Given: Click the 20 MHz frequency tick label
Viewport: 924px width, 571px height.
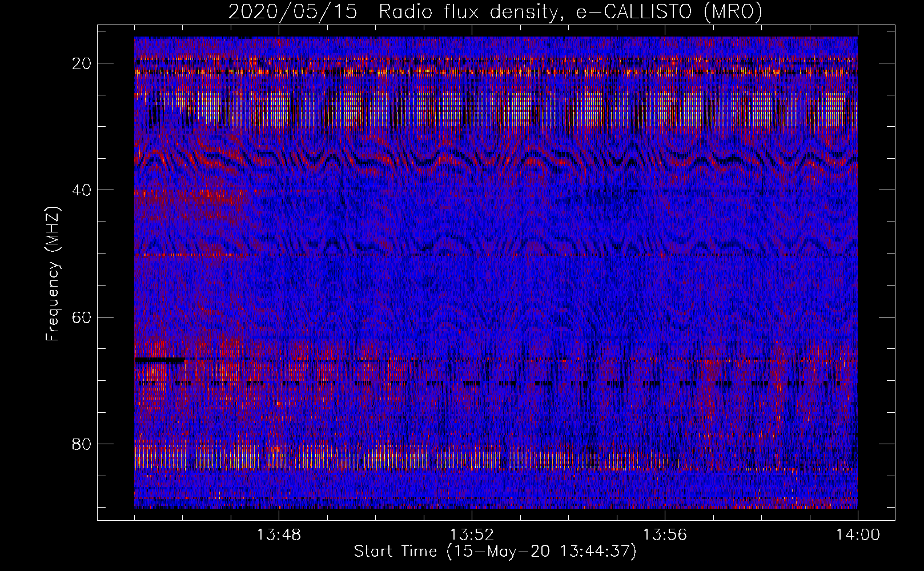Looking at the screenshot, I should pyautogui.click(x=82, y=63).
